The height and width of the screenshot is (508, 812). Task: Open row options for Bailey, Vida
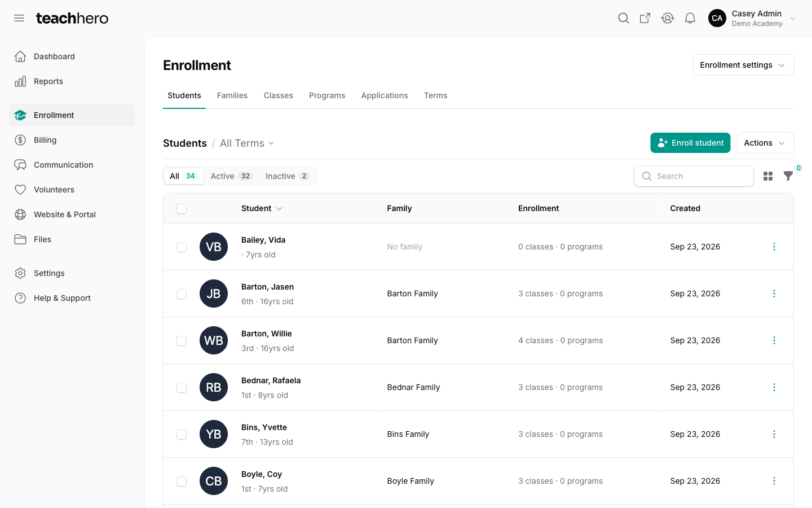[x=774, y=247]
